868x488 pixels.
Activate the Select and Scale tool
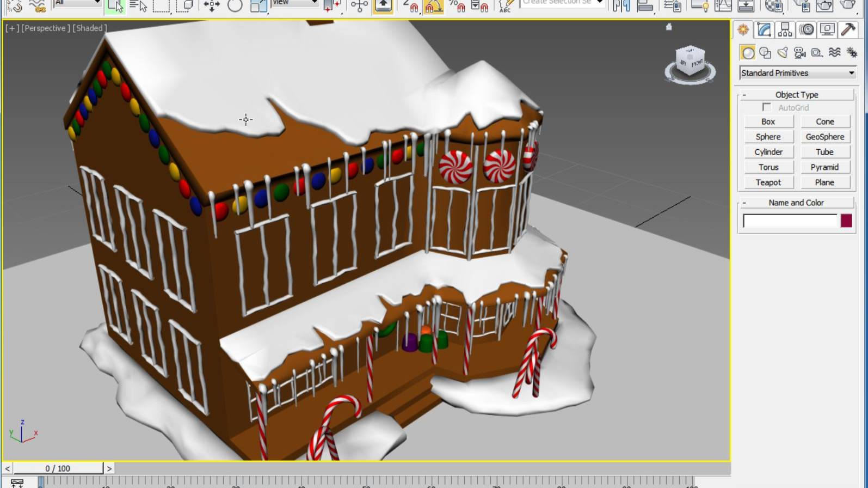point(258,5)
